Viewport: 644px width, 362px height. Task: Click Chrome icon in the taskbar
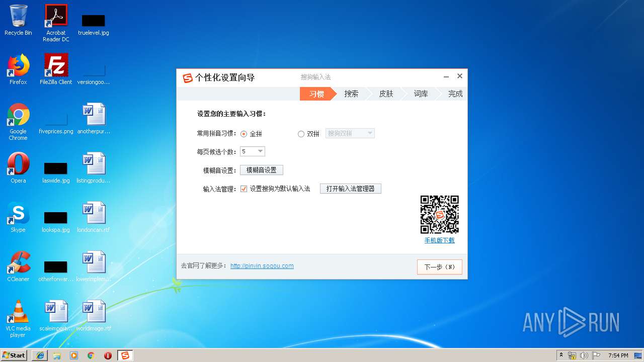coord(91,355)
